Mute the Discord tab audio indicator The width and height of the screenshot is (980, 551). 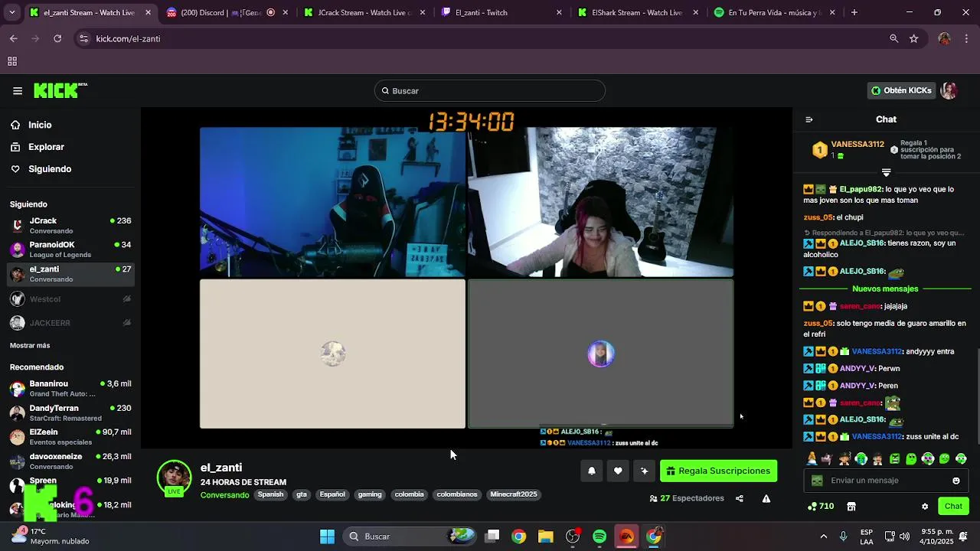[271, 12]
